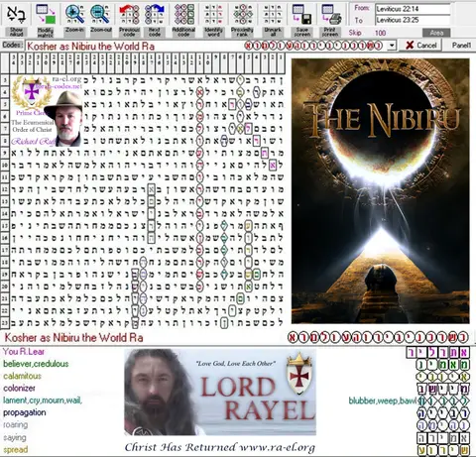Open the Additional code tool
476x457 pixels.
(183, 14)
